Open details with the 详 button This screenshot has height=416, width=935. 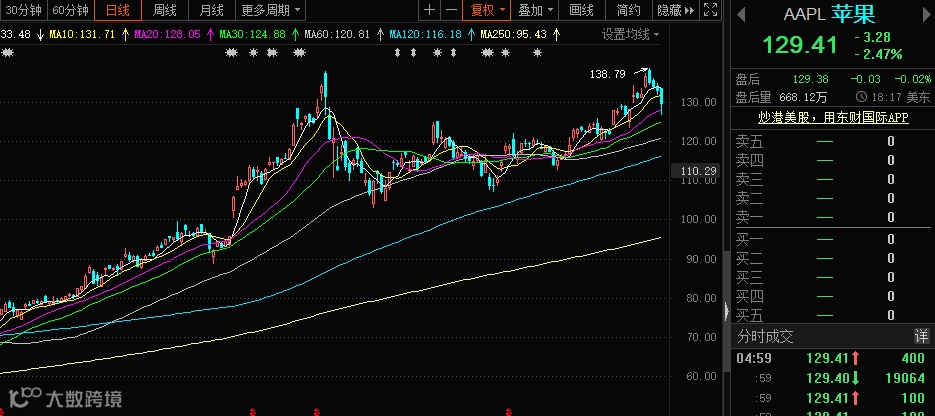click(921, 336)
